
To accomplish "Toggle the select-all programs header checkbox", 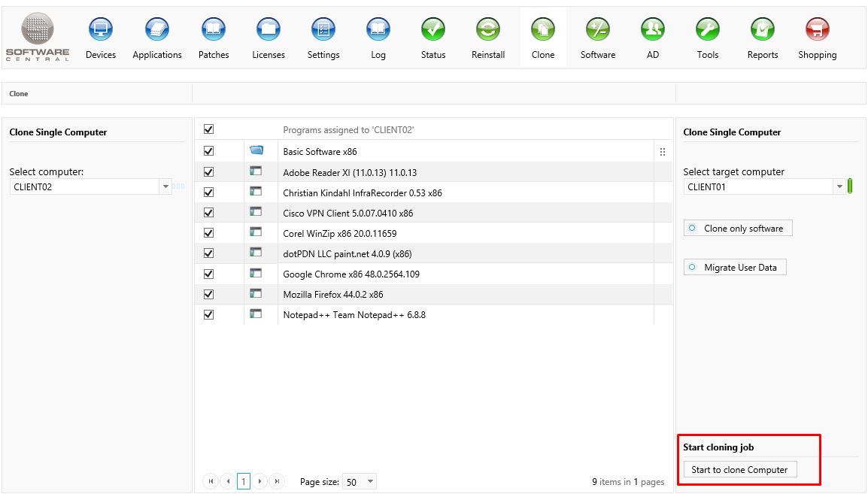I will (209, 129).
